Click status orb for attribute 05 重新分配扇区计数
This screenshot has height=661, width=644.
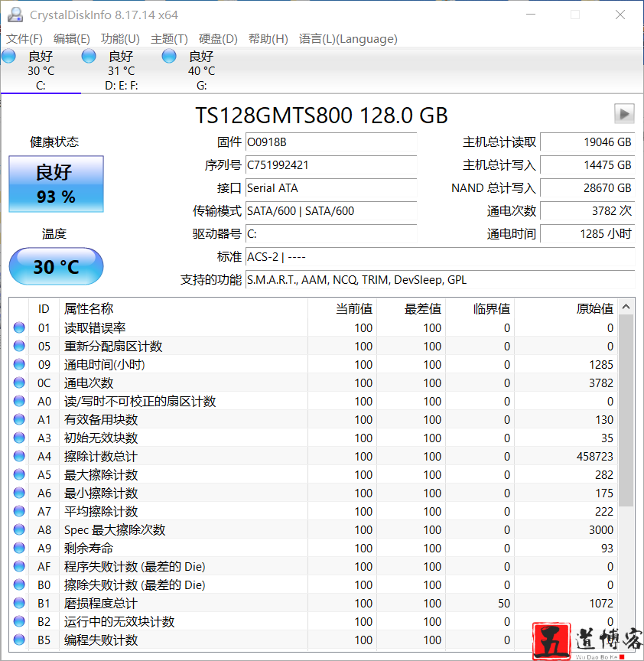(19, 346)
